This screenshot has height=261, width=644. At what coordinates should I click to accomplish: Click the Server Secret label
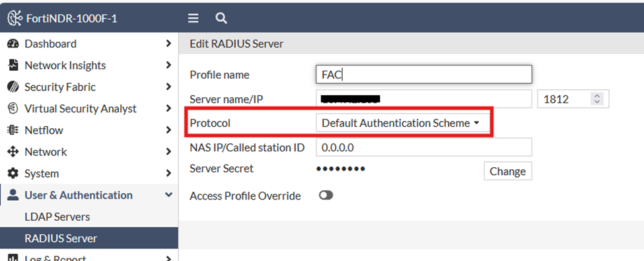[x=221, y=168]
